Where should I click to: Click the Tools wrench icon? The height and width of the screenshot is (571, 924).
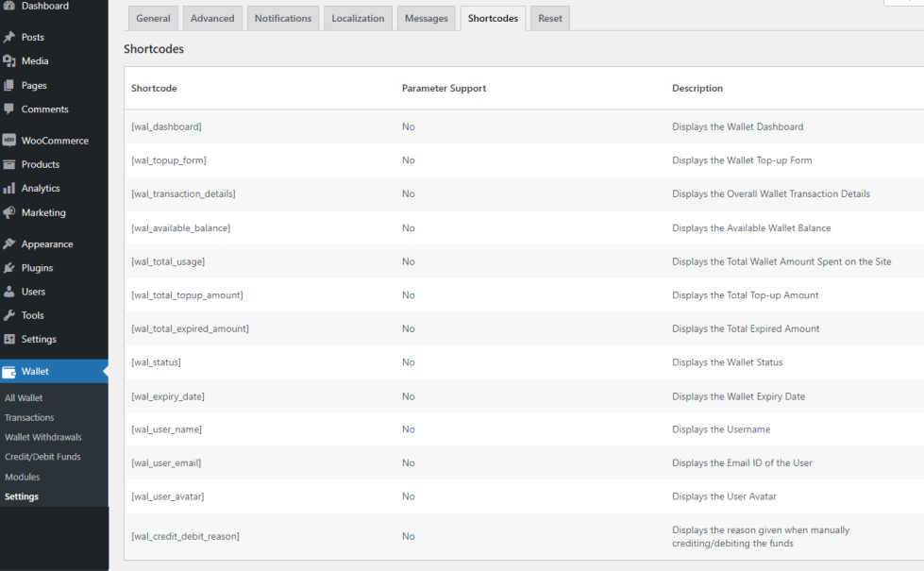[9, 315]
